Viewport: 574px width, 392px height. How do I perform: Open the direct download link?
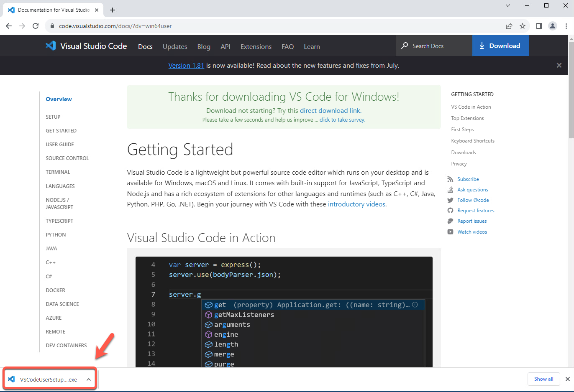pyautogui.click(x=330, y=111)
